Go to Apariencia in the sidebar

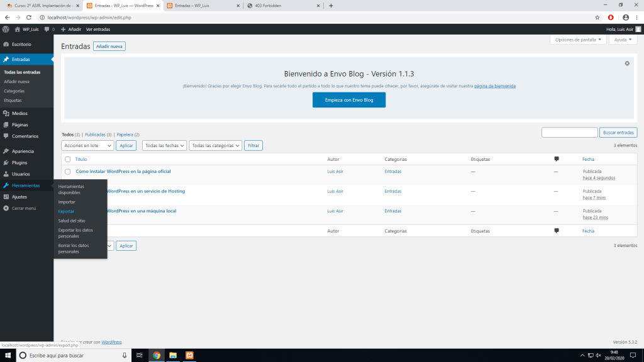click(23, 151)
